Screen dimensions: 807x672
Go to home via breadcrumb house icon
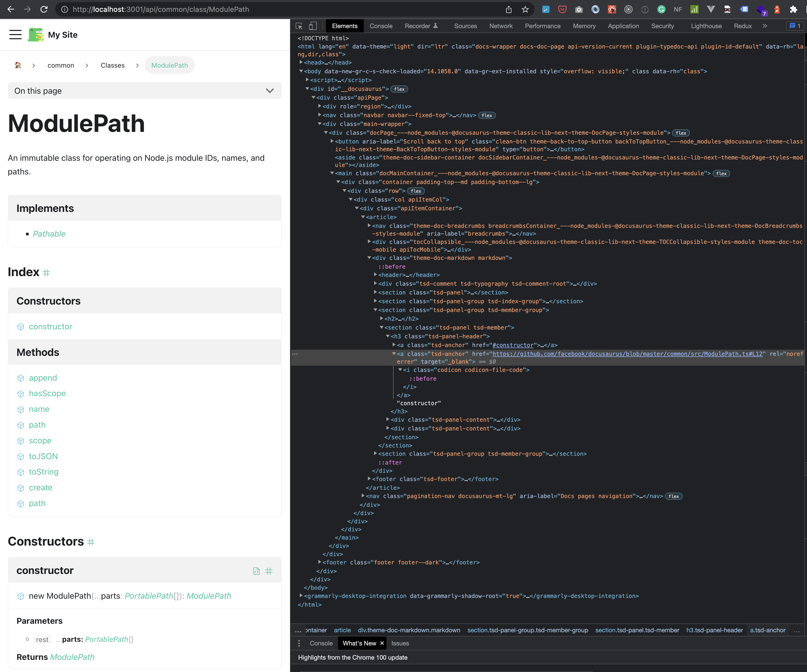click(18, 65)
